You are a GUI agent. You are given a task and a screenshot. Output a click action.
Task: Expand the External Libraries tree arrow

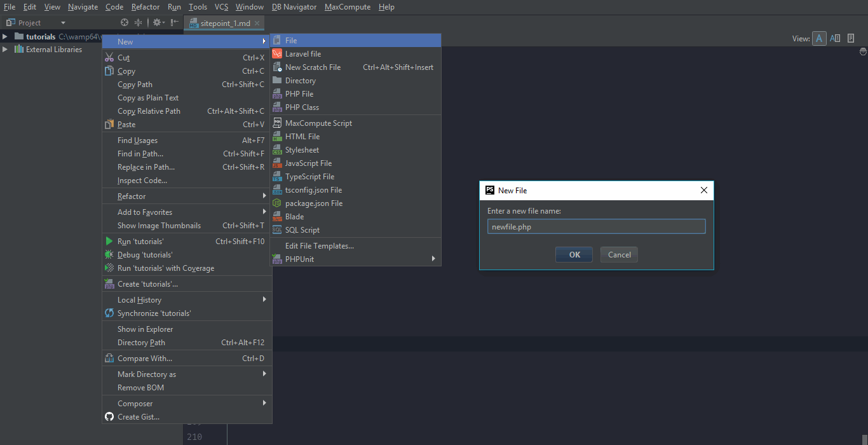5,50
